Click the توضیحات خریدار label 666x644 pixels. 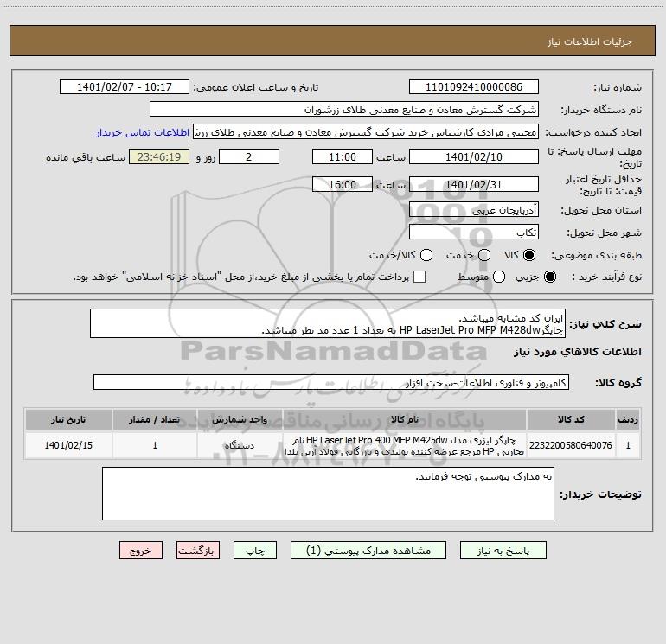click(x=600, y=494)
